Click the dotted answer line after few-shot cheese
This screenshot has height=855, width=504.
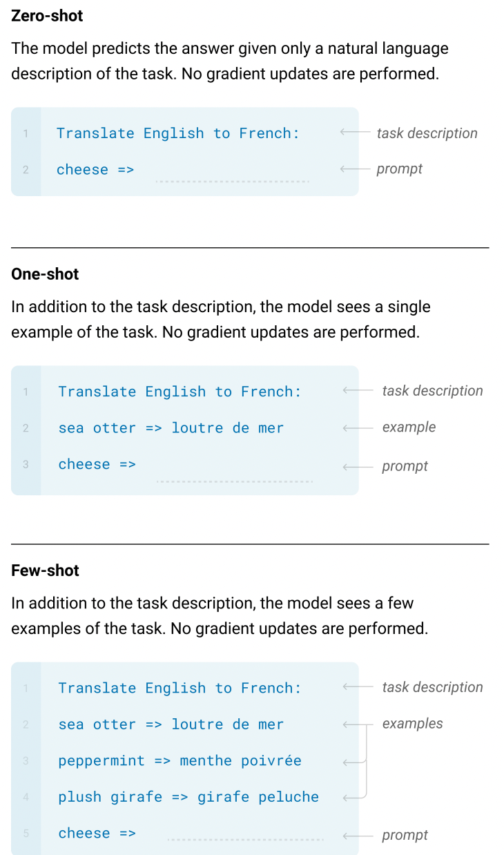pos(245,840)
